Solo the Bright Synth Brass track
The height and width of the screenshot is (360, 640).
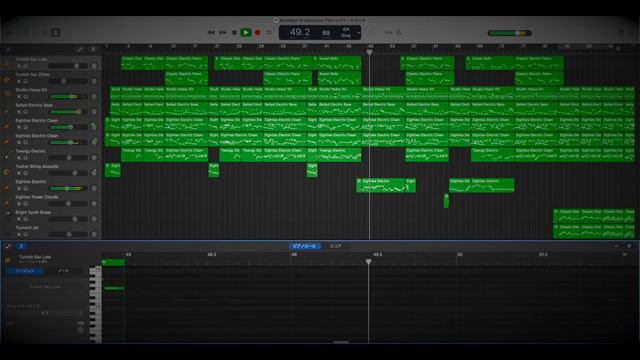[x=25, y=219]
